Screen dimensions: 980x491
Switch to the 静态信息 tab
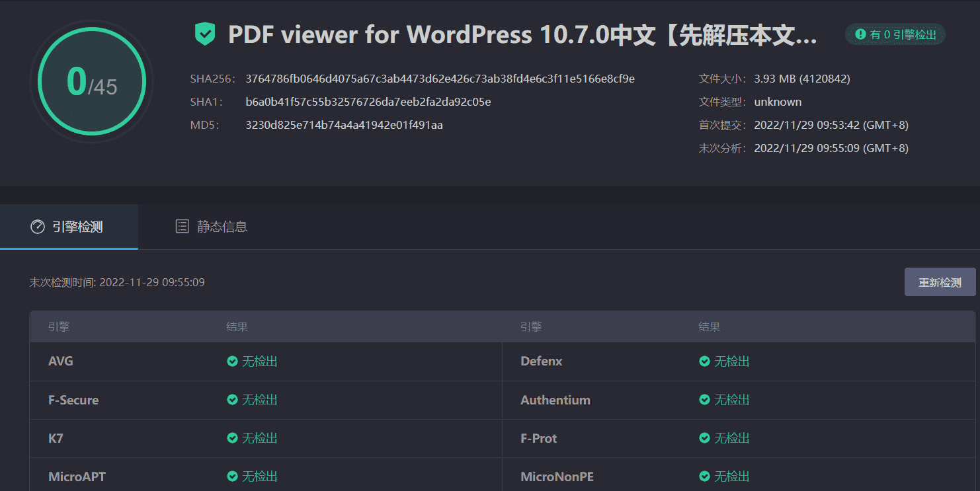pyautogui.click(x=212, y=227)
